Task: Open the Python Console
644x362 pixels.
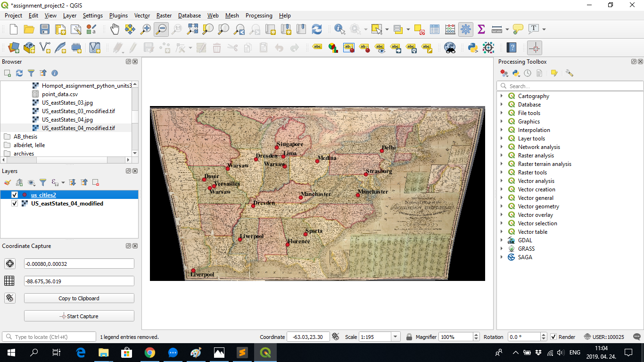Action: 473,48
